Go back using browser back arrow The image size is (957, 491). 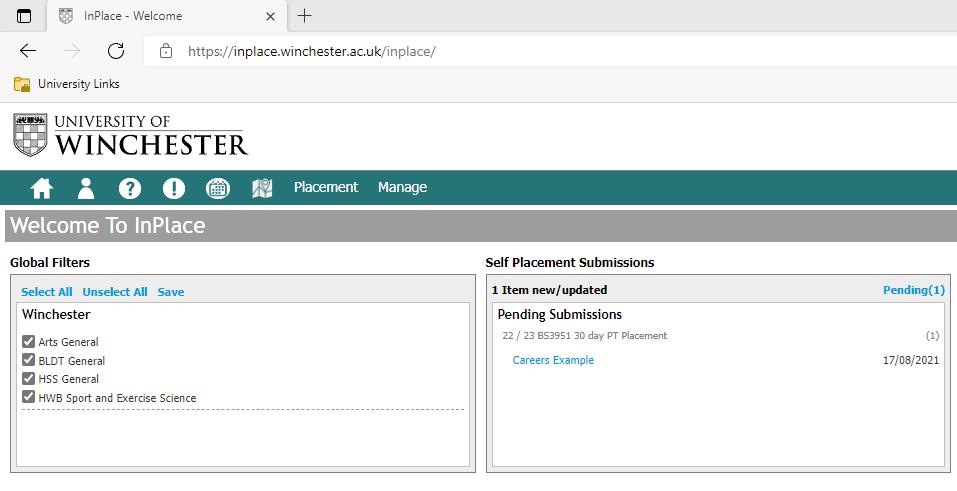click(28, 51)
